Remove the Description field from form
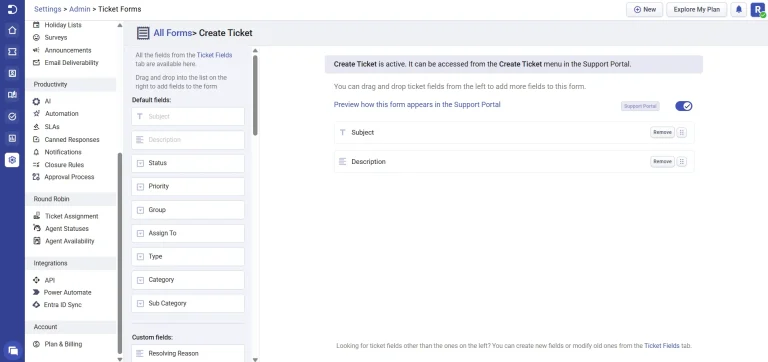 (662, 162)
